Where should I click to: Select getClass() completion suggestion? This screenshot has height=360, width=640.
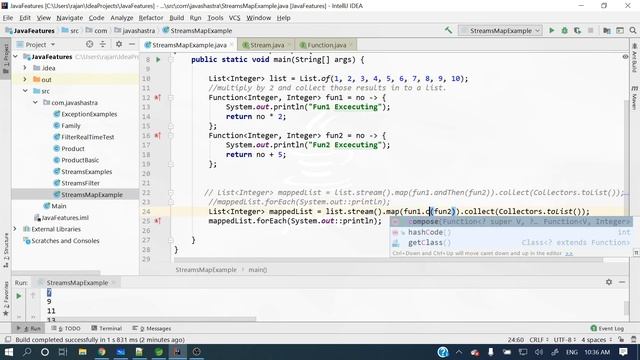coord(511,242)
